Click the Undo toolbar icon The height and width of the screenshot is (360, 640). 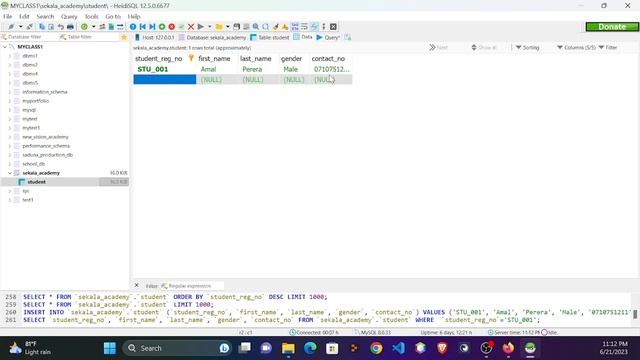61,27
